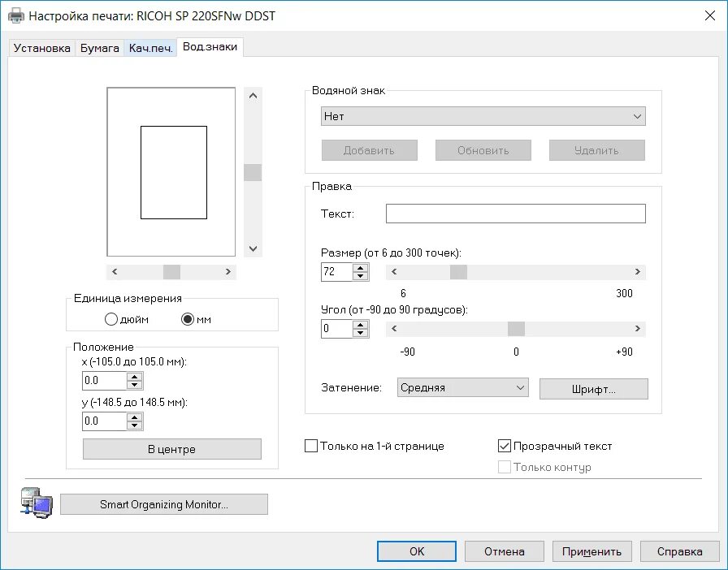Switch to the Установка tab

pos(41,48)
